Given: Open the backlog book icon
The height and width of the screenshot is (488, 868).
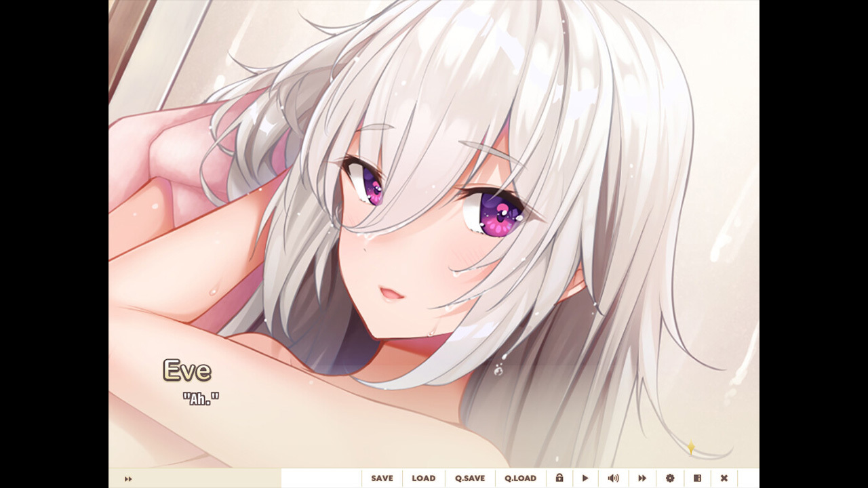Looking at the screenshot, I should tap(697, 479).
